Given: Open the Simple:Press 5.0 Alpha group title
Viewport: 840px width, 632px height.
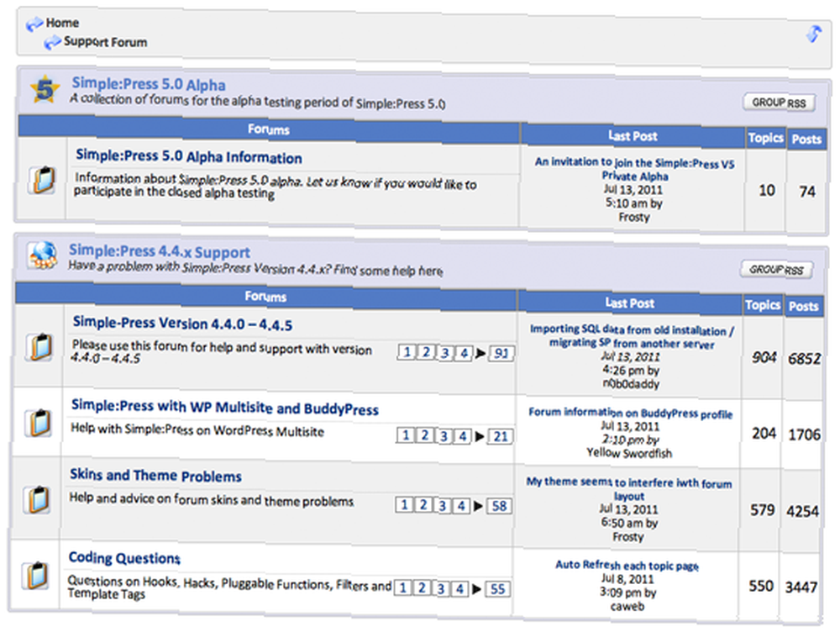Looking at the screenshot, I should tap(149, 84).
